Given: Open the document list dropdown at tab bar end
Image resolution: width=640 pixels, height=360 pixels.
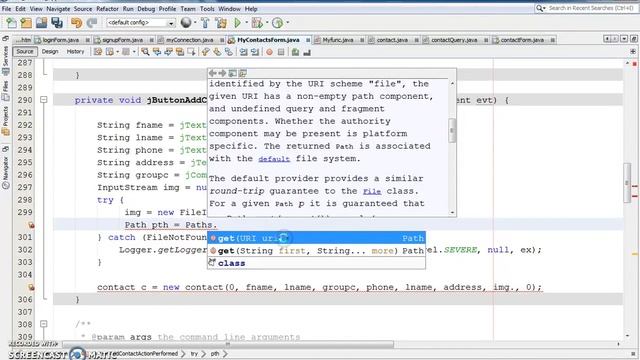Looking at the screenshot, I should point(624,39).
